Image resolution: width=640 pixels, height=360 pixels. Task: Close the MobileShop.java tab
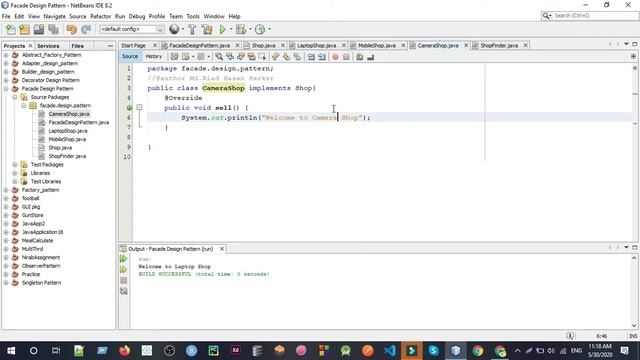coord(403,45)
